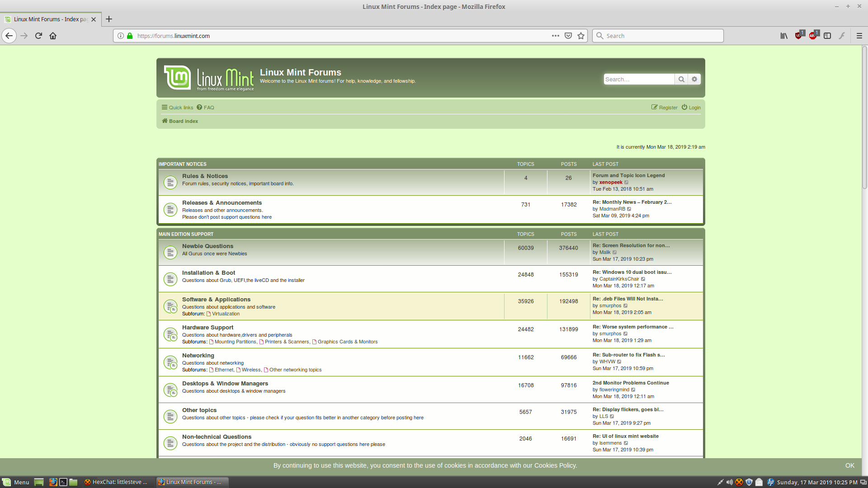Image resolution: width=868 pixels, height=488 pixels.
Task: Reload the page with the refresh icon
Action: 38,36
